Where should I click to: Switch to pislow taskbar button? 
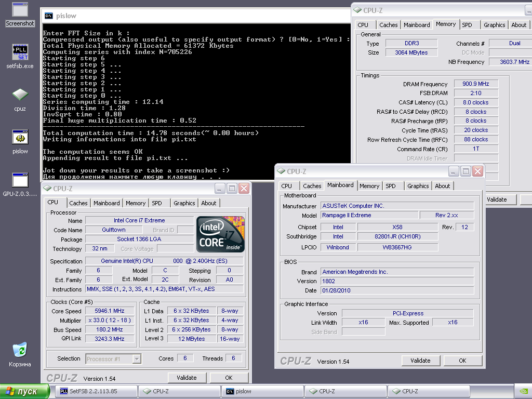pyautogui.click(x=262, y=391)
